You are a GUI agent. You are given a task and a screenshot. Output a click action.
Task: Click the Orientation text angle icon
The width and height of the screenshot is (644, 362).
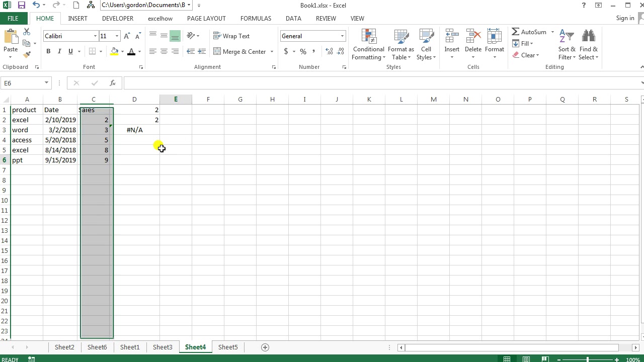click(191, 36)
